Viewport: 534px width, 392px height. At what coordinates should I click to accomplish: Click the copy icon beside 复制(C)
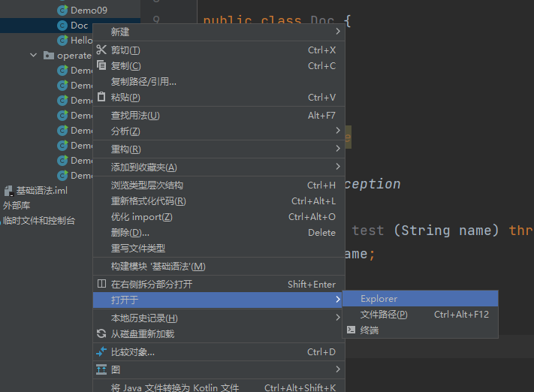(101, 65)
